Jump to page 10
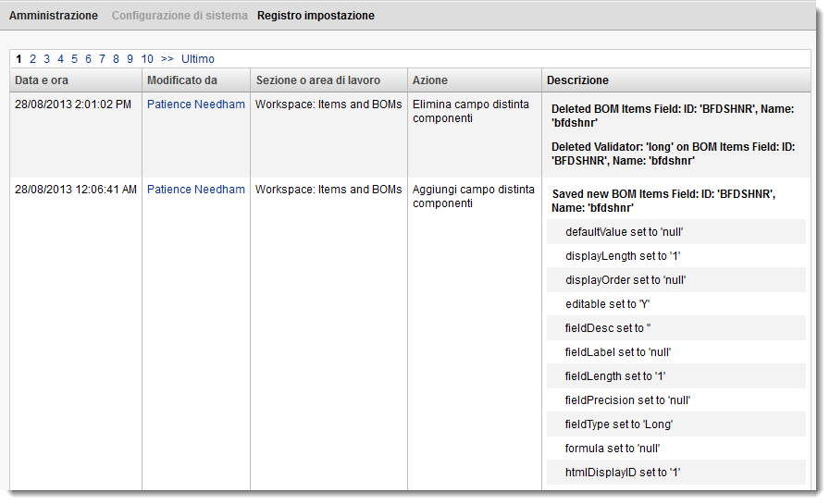The image size is (830, 504). 147,59
